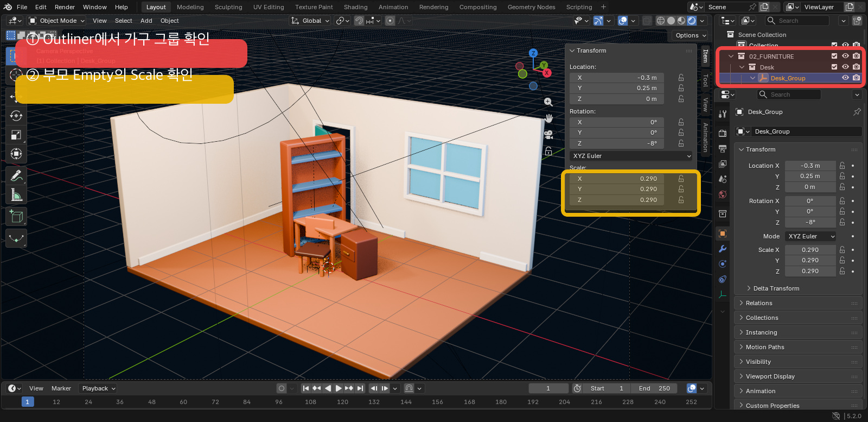
Task: Hide Desk collection with eye icon
Action: point(845,67)
